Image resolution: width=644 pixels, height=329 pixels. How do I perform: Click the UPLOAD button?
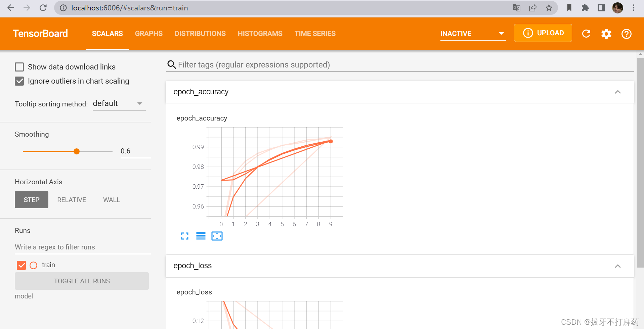tap(543, 33)
